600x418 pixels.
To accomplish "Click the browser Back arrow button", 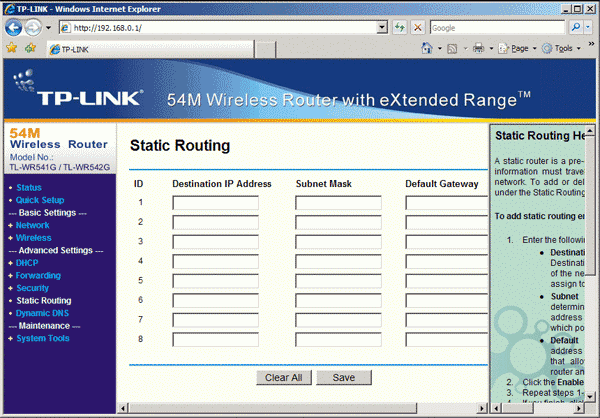I will pos(13,28).
